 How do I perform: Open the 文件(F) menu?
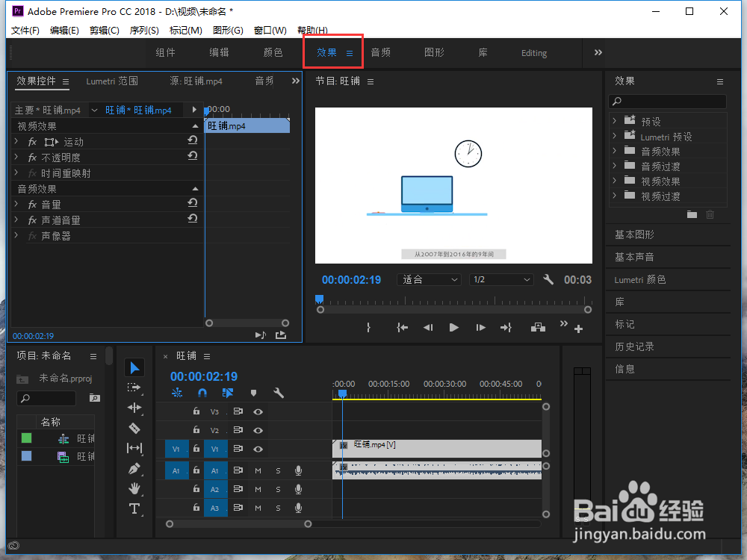[25, 31]
